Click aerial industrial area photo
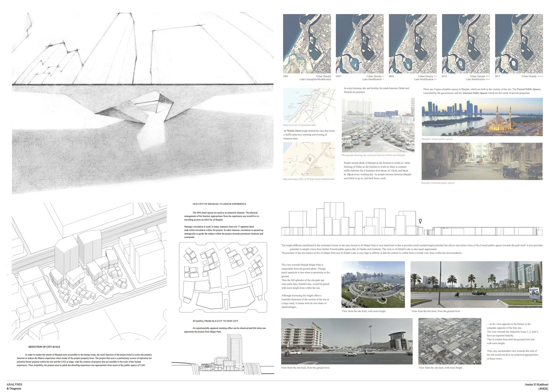555x392 pixels. (450, 341)
